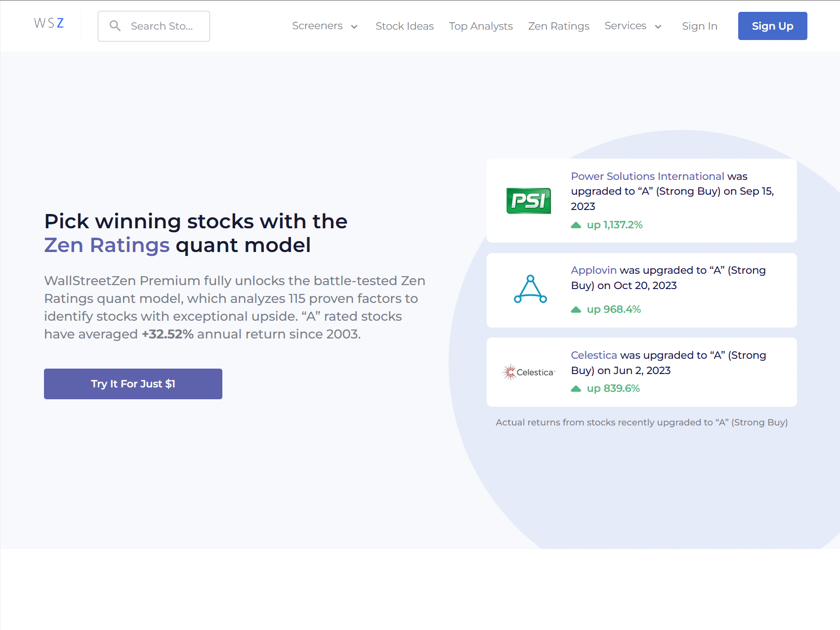
Task: Open the Stock Ideas page
Action: point(405,26)
